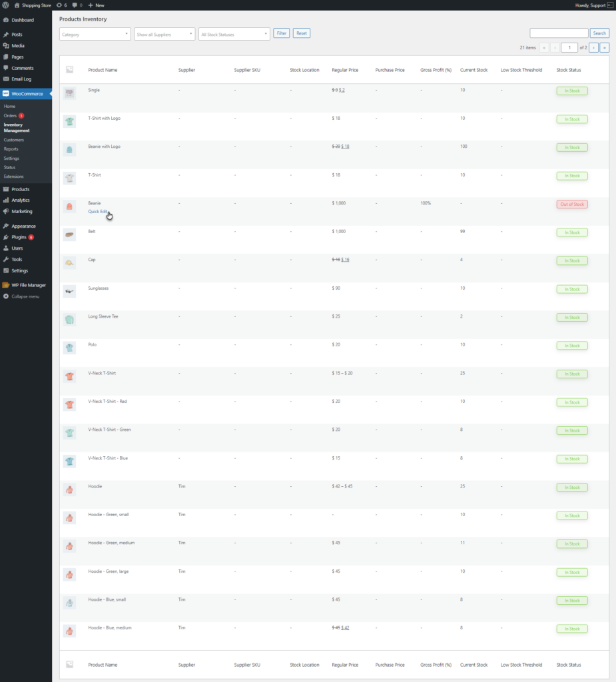
Task: Click Tim supplier in the Hoodie row
Action: coord(182,486)
